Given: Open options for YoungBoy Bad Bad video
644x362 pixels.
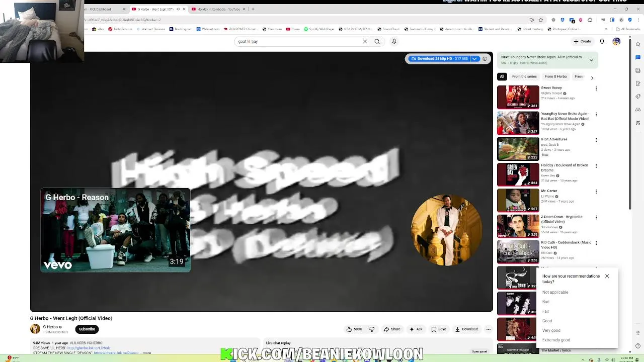Looking at the screenshot, I should click(596, 115).
